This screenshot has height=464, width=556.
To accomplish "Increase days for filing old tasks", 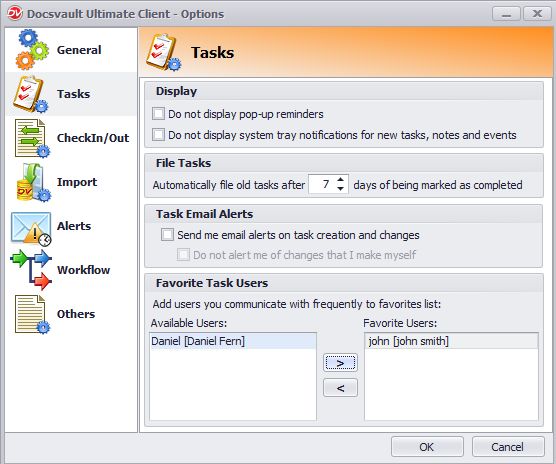I will [x=340, y=180].
